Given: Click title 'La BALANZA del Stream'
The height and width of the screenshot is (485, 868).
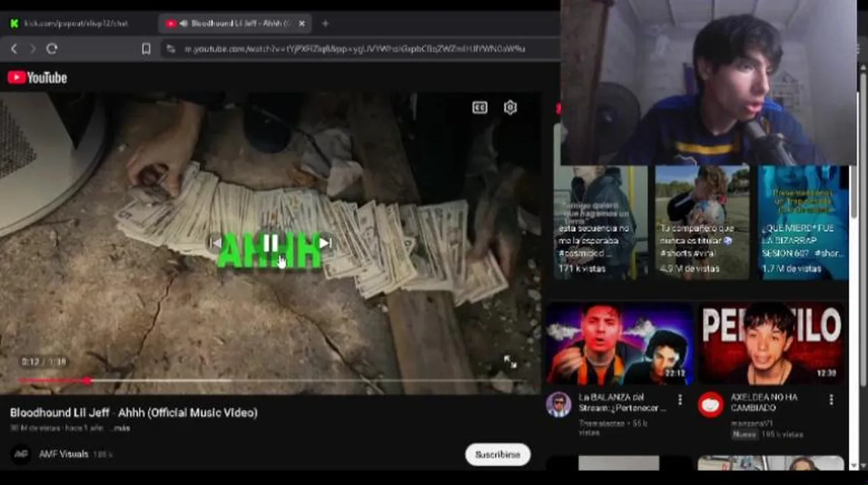Looking at the screenshot, I should (x=622, y=402).
